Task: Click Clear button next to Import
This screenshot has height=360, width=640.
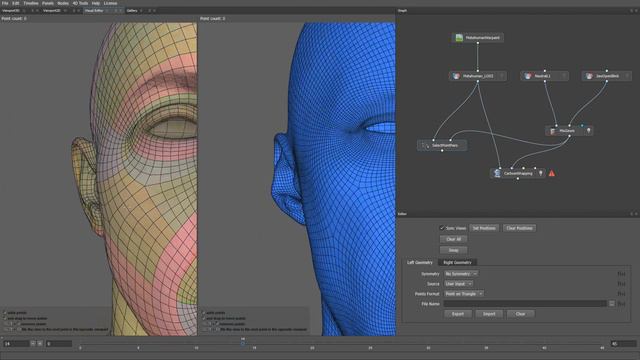Action: 520,314
